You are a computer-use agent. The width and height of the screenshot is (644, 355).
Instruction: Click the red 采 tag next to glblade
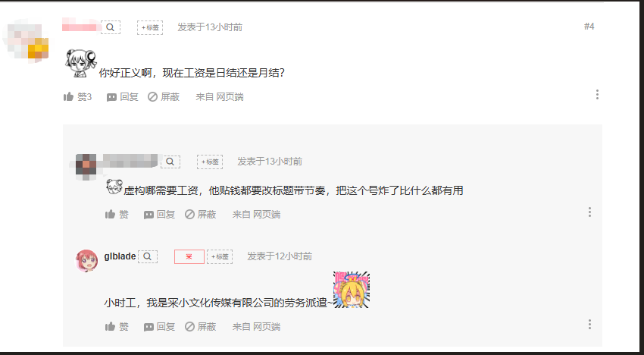(x=189, y=256)
